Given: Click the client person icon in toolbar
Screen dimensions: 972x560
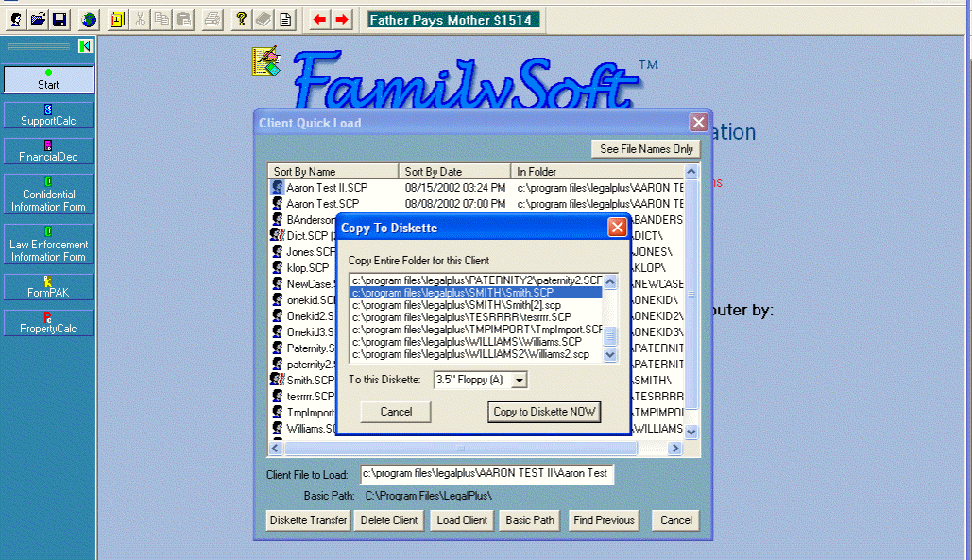Looking at the screenshot, I should [x=16, y=19].
